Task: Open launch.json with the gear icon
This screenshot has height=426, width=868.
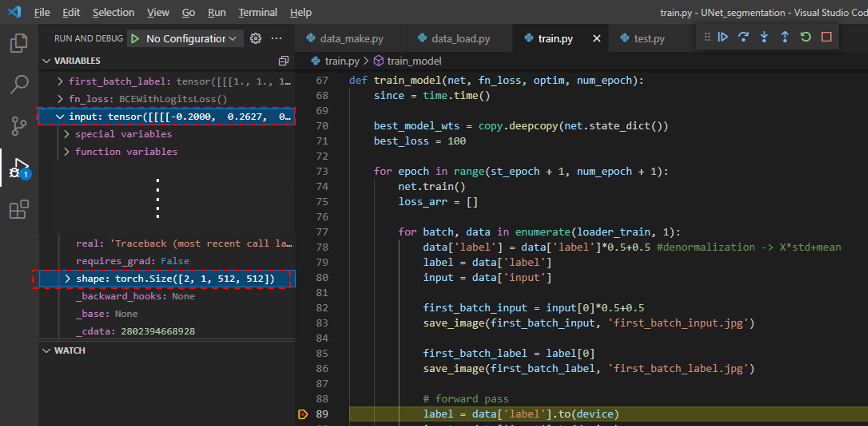Action: pos(256,38)
